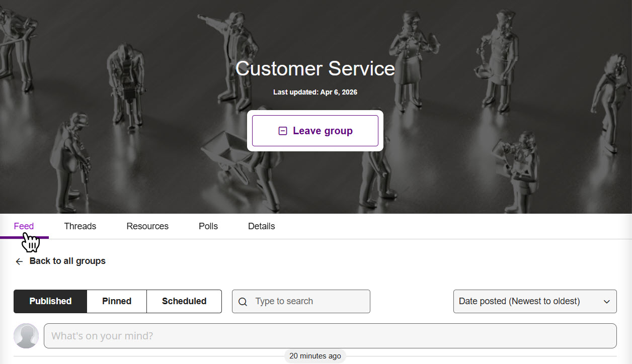Screen dimensions: 632x364
Task: Click the magnifying glass search icon
Action: point(243,302)
